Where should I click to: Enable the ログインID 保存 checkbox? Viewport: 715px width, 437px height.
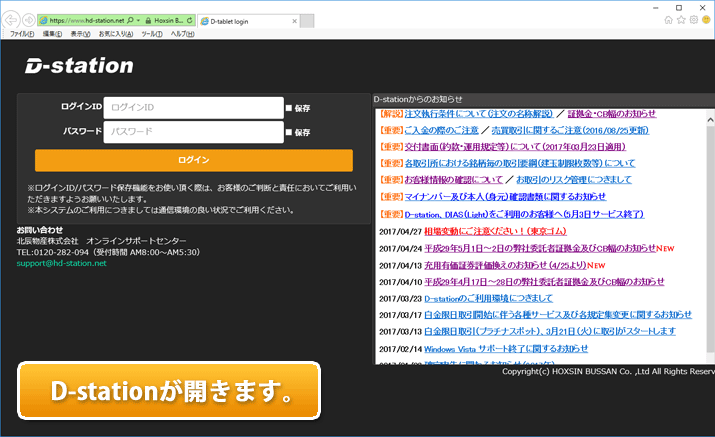[x=289, y=108]
